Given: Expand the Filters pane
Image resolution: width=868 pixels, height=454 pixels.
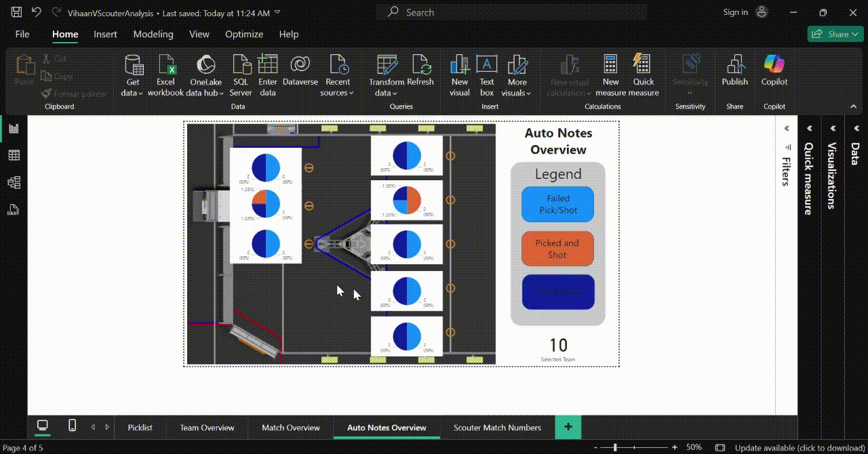Looking at the screenshot, I should pos(786,128).
